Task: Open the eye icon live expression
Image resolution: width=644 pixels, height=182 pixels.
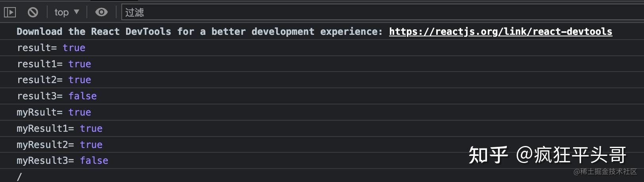Action: coord(102,12)
